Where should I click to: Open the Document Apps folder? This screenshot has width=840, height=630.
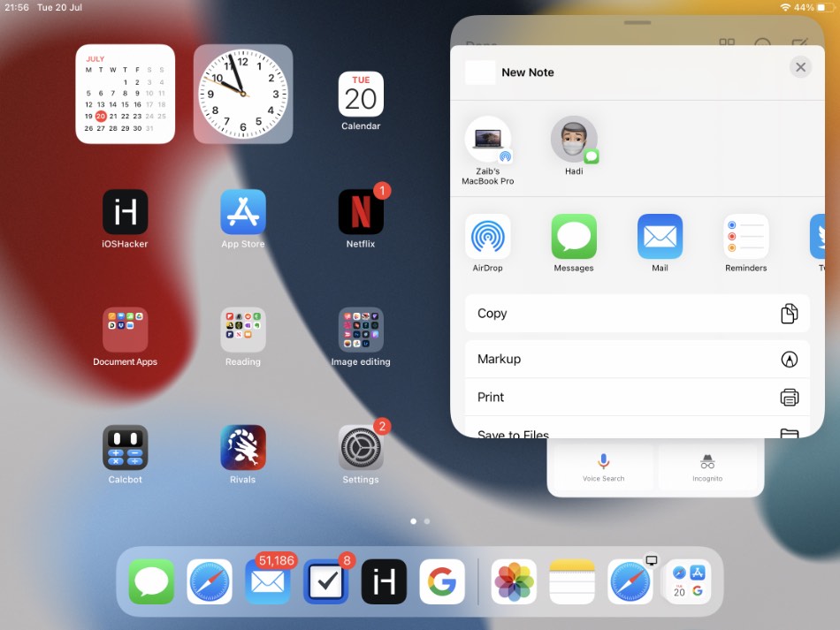(x=125, y=330)
